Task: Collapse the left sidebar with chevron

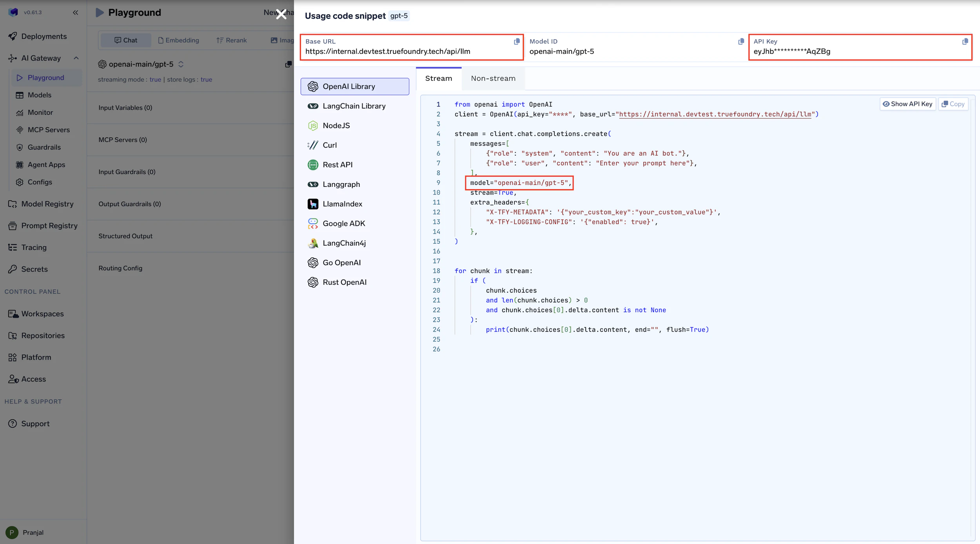Action: tap(76, 12)
